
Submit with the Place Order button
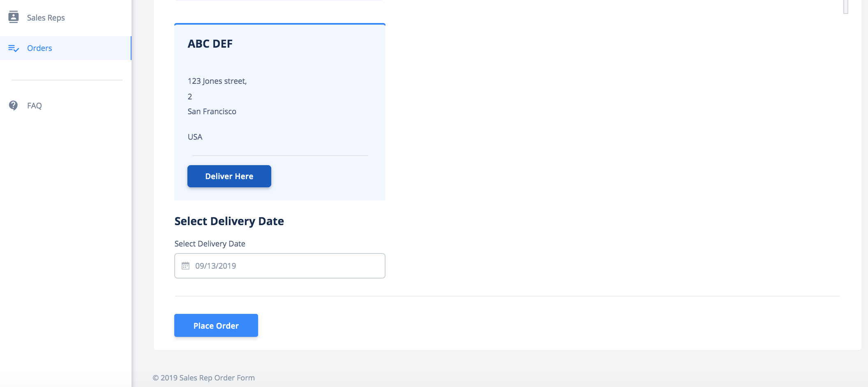pos(216,325)
